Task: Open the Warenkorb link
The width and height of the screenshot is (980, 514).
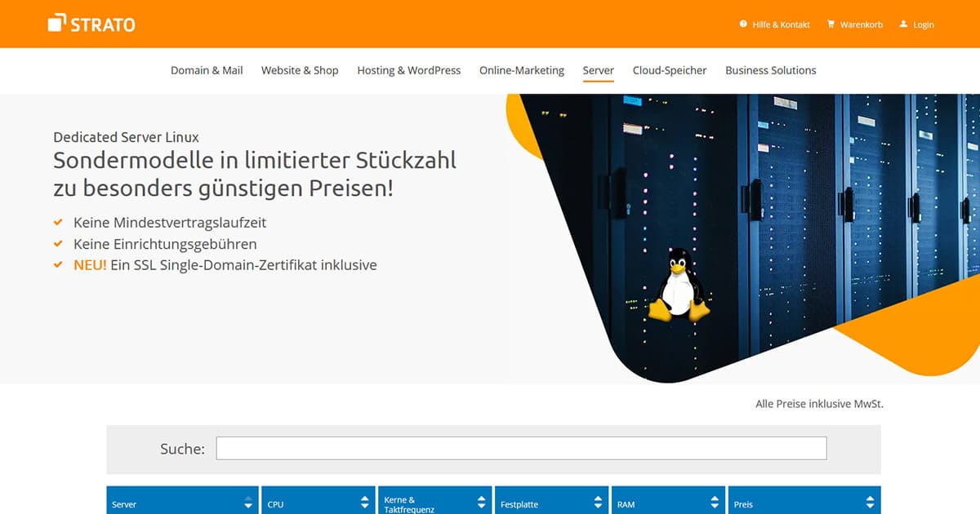Action: pyautogui.click(x=861, y=24)
